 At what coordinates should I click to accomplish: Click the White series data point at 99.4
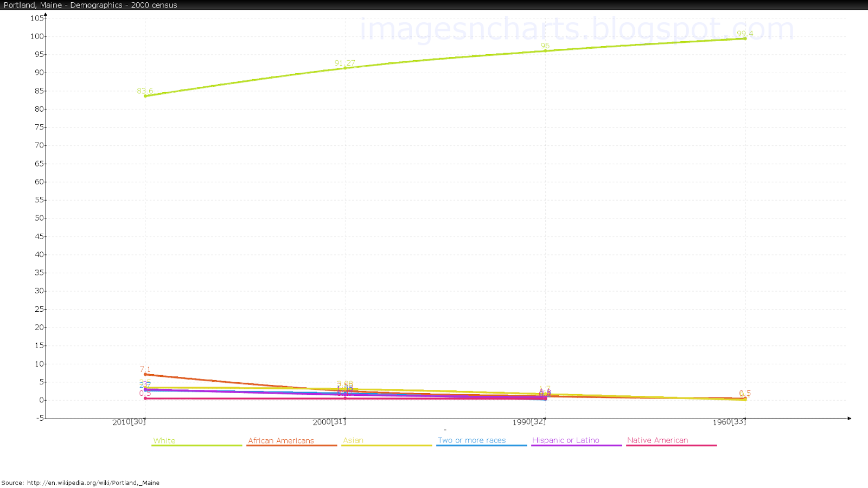(745, 38)
